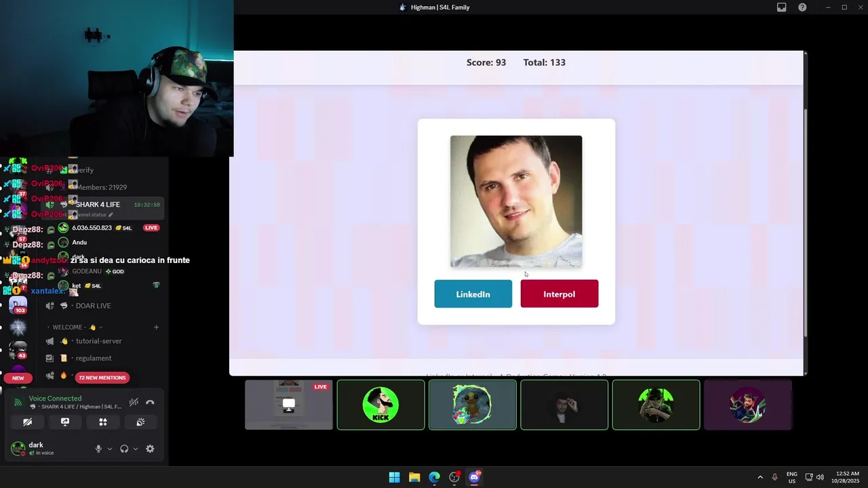This screenshot has width=868, height=488.
Task: Jump to 72 NEW MENTIONS
Action: (102, 378)
